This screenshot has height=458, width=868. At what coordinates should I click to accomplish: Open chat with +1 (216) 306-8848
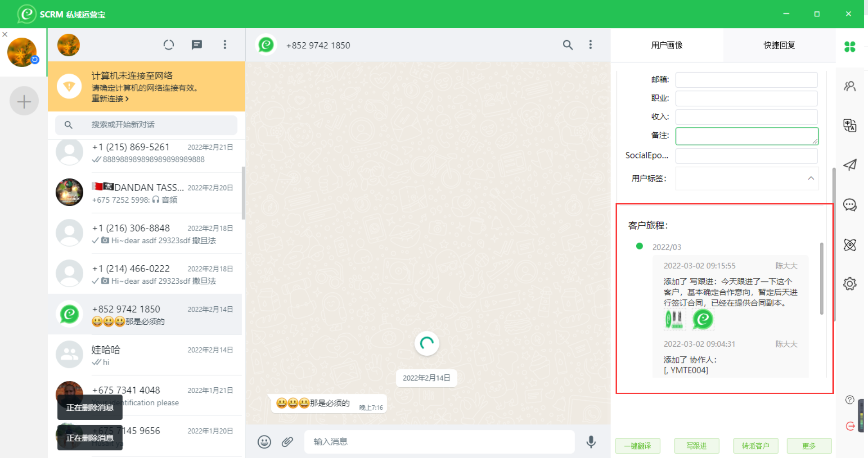(145, 233)
